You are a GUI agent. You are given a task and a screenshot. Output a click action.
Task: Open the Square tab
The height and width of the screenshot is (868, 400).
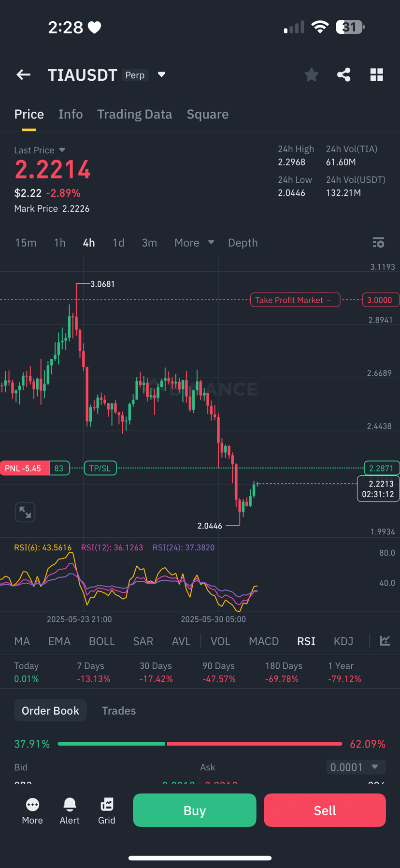[208, 114]
